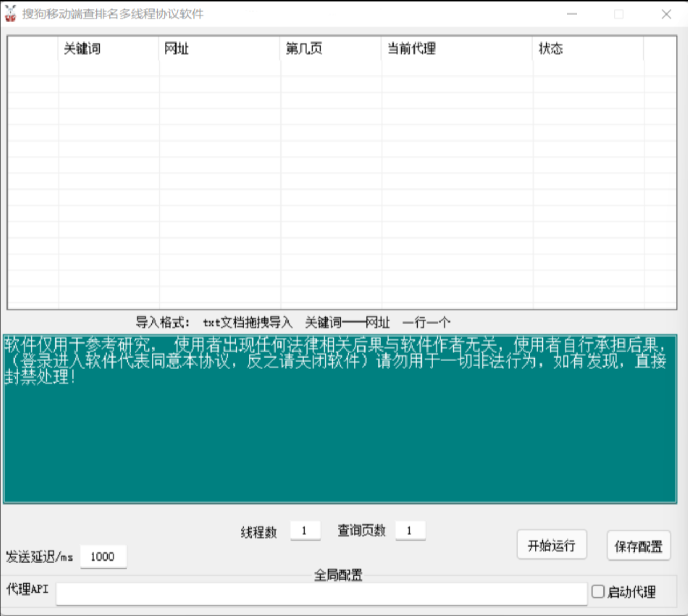
Task: Close the window
Action: (666, 14)
